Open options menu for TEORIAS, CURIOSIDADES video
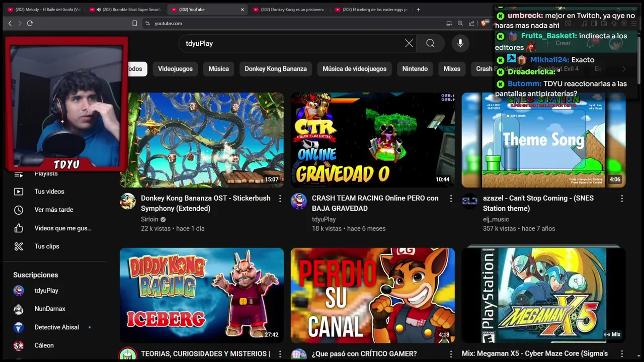Viewport: 644px width, 362px height. click(280, 354)
